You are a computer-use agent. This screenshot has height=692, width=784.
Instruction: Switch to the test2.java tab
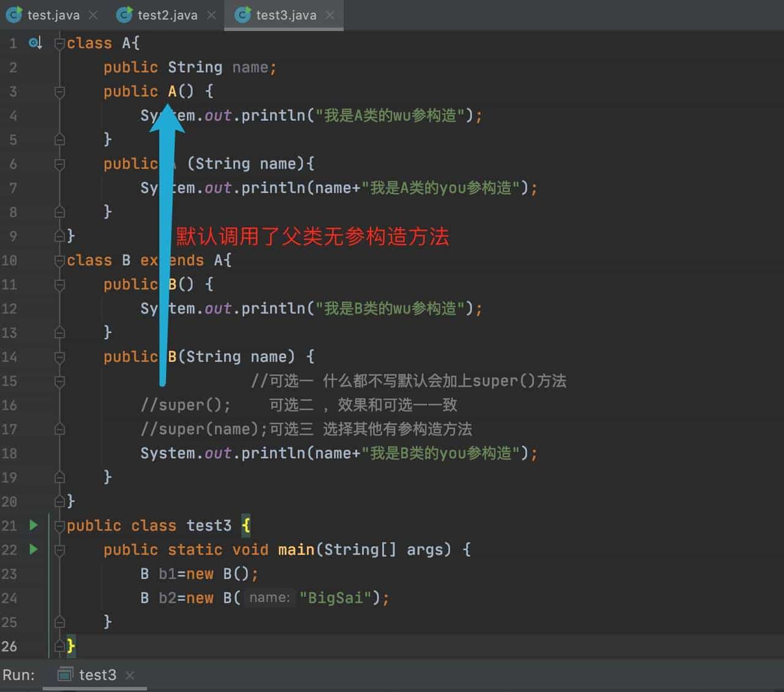click(x=160, y=15)
